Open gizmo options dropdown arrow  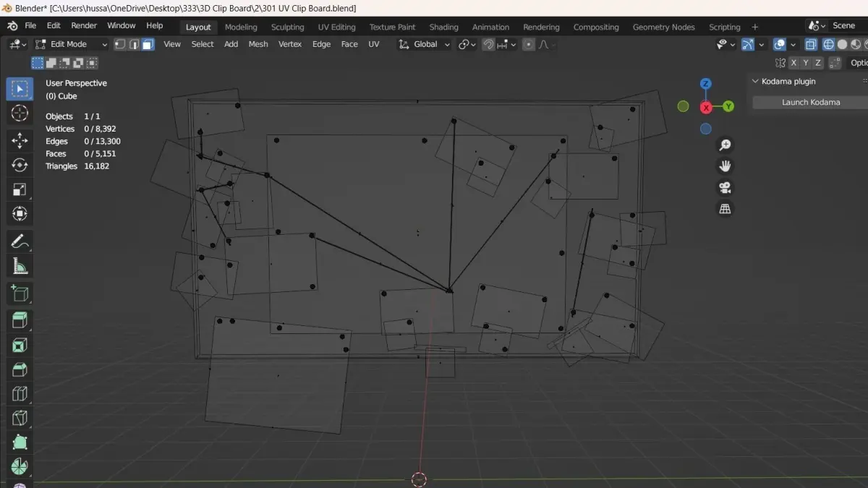tap(762, 44)
